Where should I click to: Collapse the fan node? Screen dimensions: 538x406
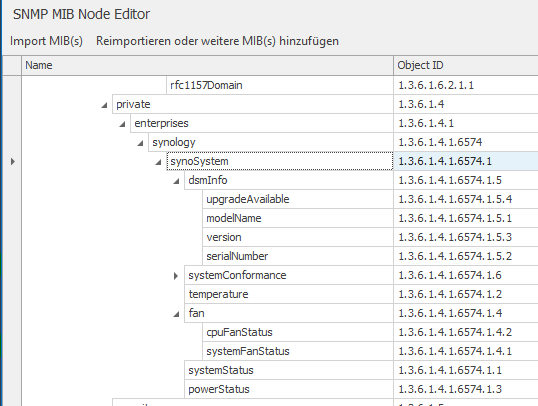pos(176,314)
